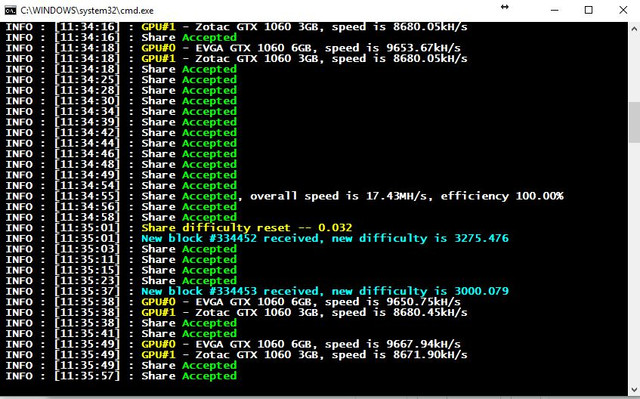Click the window title 'C:\WINDOWS\system32\cmd.exe'
640x399 pixels.
click(87, 11)
